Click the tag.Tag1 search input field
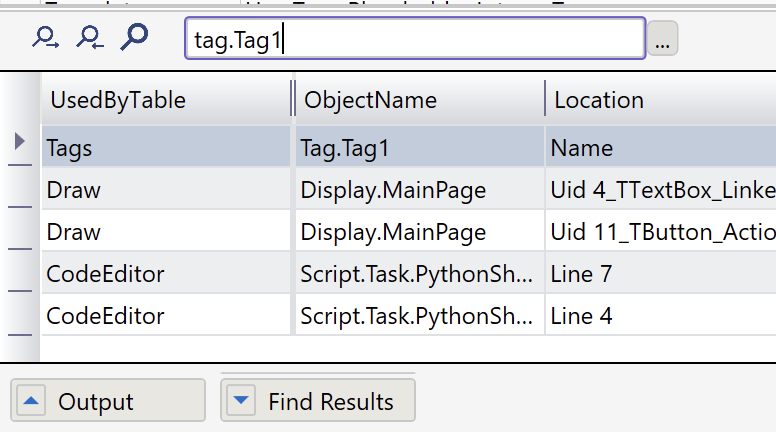The height and width of the screenshot is (432, 776). pyautogui.click(x=414, y=40)
